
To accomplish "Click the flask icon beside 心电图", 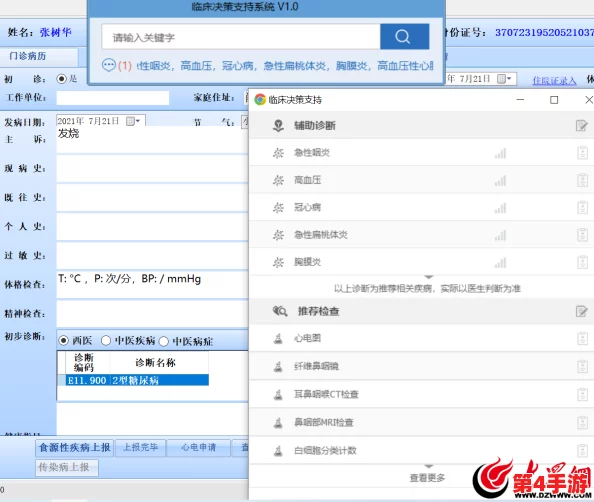I will pyautogui.click(x=278, y=338).
